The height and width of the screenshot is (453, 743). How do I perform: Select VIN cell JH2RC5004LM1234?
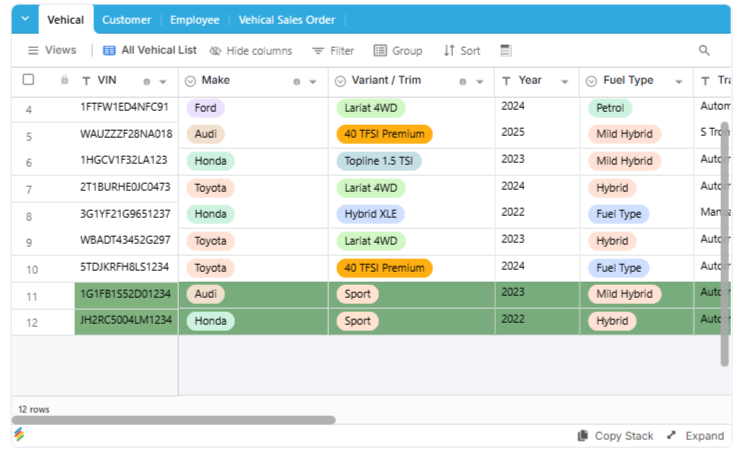[126, 322]
